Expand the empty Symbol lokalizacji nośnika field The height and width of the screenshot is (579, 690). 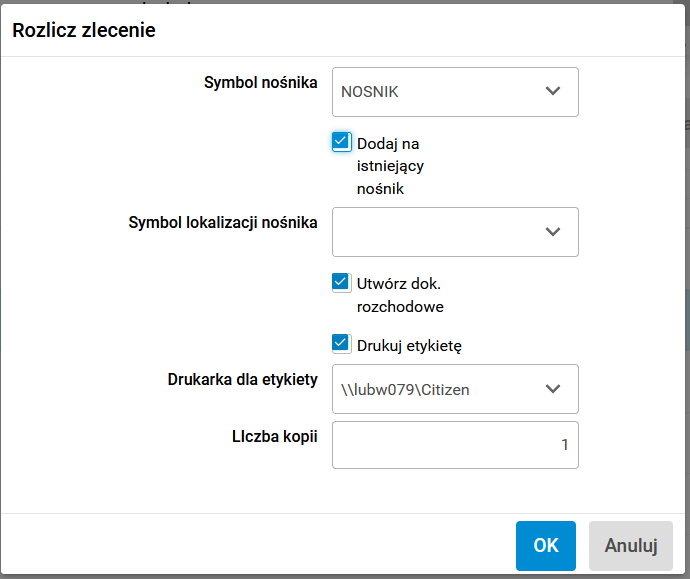[440, 232]
